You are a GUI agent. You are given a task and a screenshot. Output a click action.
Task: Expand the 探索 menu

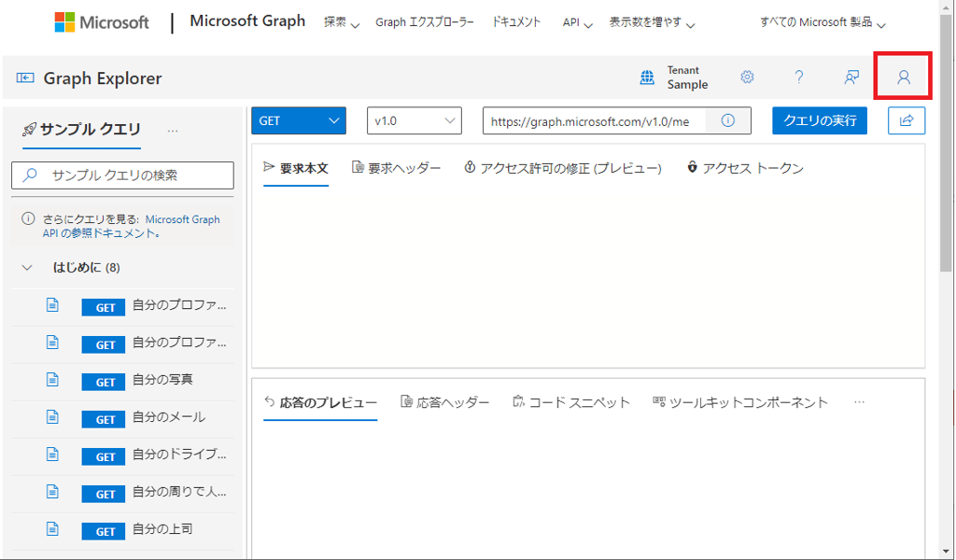point(342,22)
